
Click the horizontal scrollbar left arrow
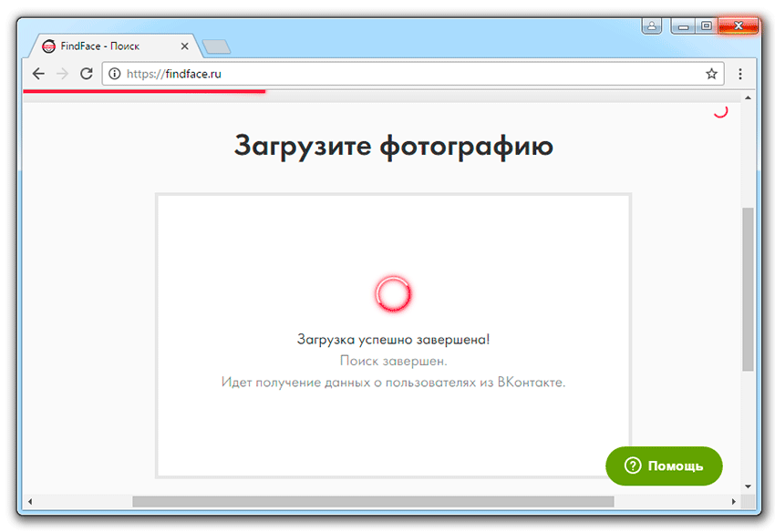click(x=30, y=501)
